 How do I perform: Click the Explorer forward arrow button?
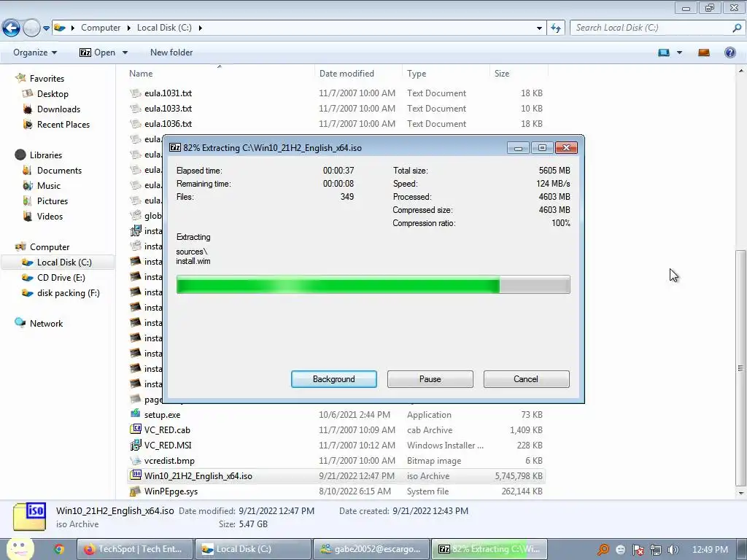(31, 28)
